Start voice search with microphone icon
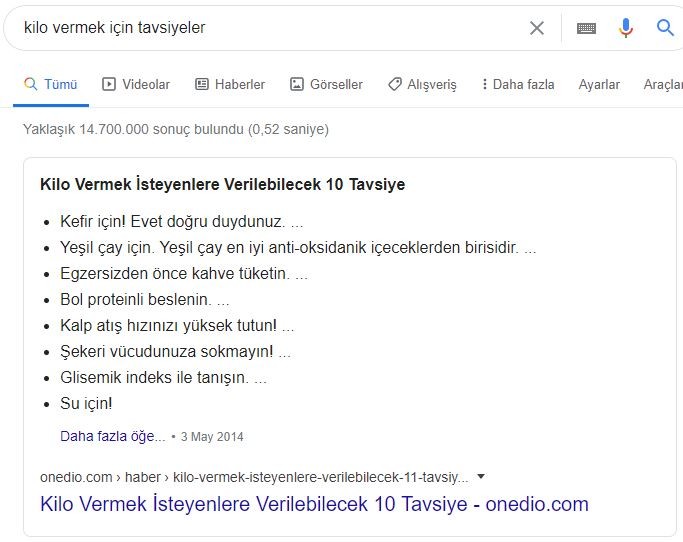Screen dimensions: 683x542 [626, 28]
